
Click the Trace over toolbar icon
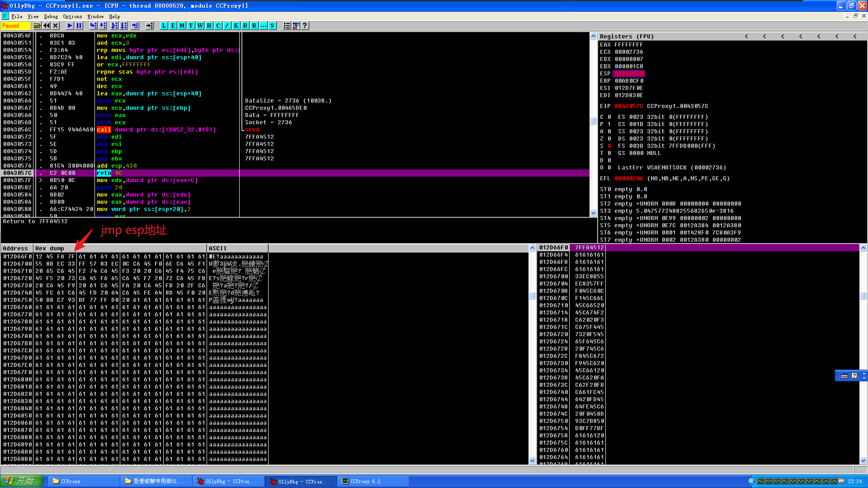click(123, 26)
